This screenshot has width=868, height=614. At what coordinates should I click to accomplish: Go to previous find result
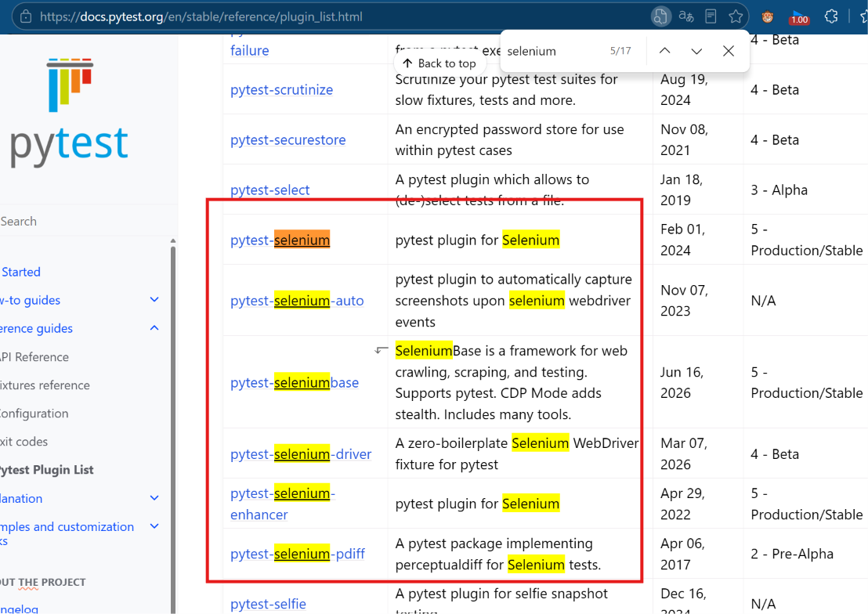[665, 51]
